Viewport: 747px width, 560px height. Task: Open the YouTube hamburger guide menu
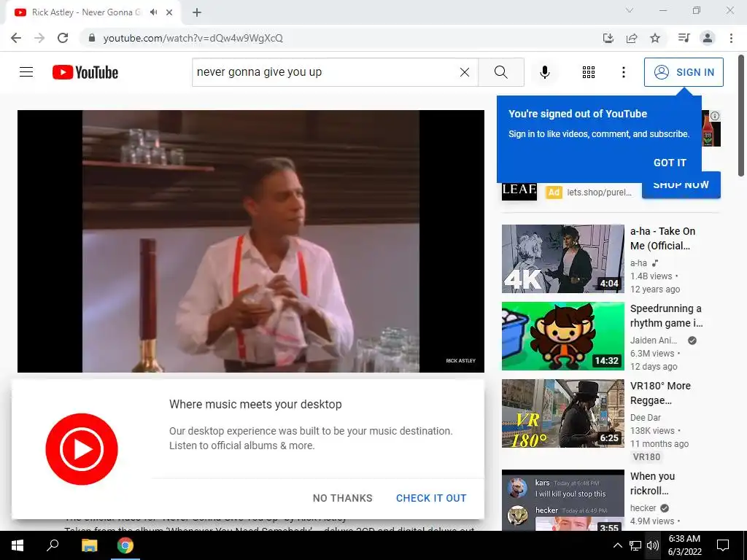(26, 72)
